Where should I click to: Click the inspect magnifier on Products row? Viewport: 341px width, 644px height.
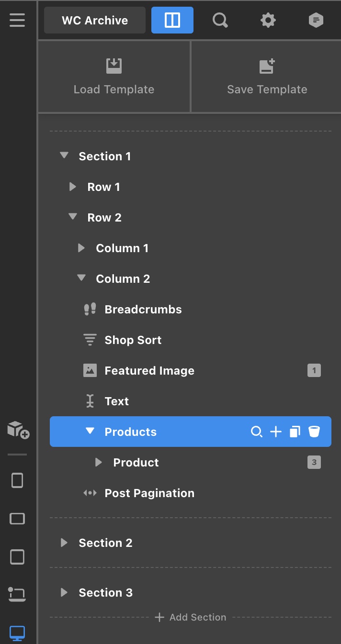[x=257, y=432]
